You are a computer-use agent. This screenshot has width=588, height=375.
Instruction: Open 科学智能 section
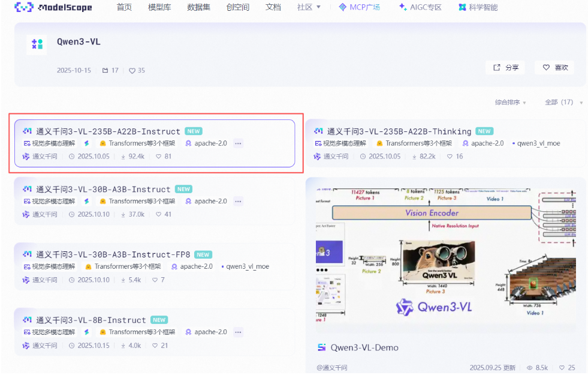coord(478,7)
